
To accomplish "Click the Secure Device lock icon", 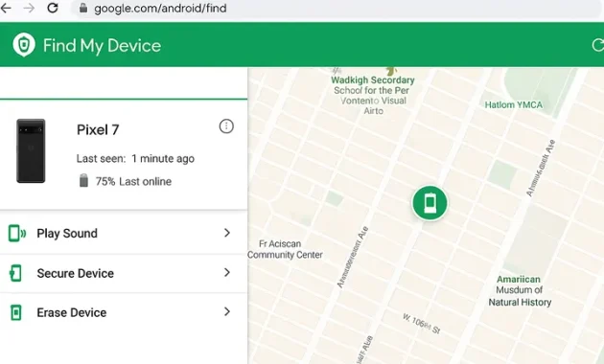I will pyautogui.click(x=15, y=273).
